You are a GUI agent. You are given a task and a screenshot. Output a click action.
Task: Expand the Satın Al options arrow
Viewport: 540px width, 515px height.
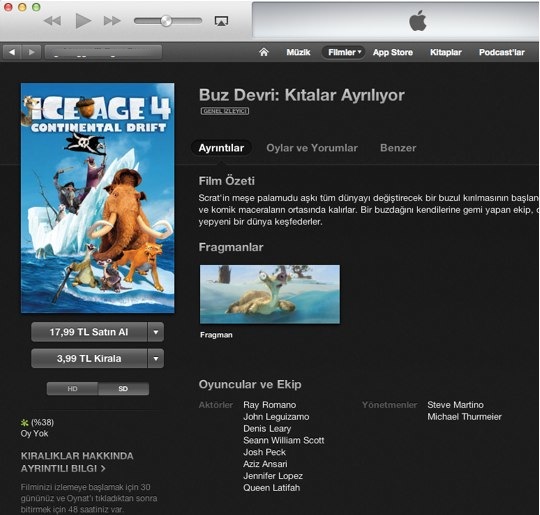[x=156, y=332]
